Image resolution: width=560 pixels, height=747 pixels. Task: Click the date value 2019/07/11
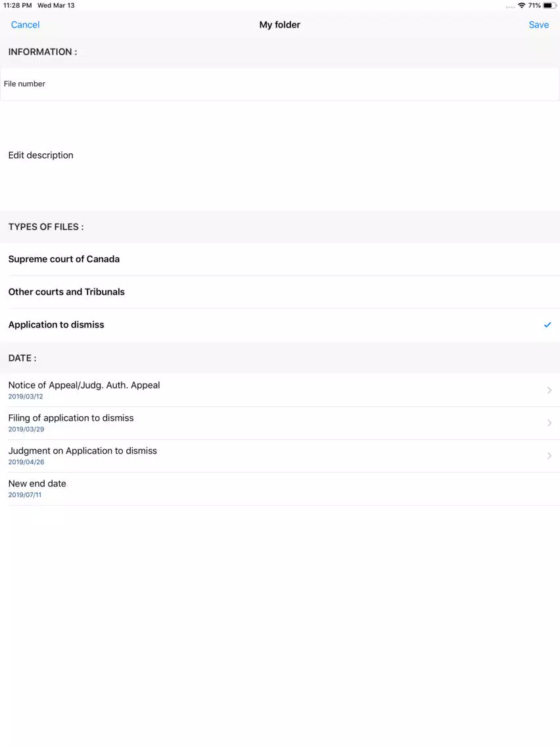point(25,495)
